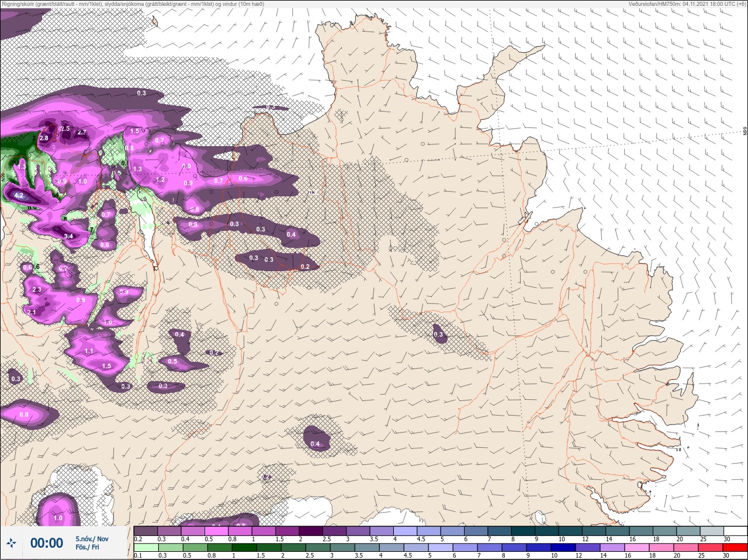748x560 pixels.
Task: Click the 'Fös./ Fri' weekday label
Action: [x=87, y=548]
